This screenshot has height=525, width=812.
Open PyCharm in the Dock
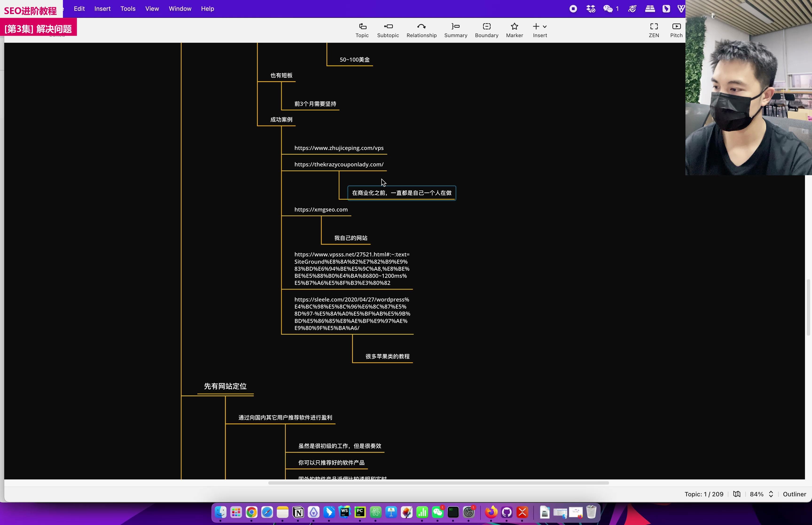click(x=360, y=512)
